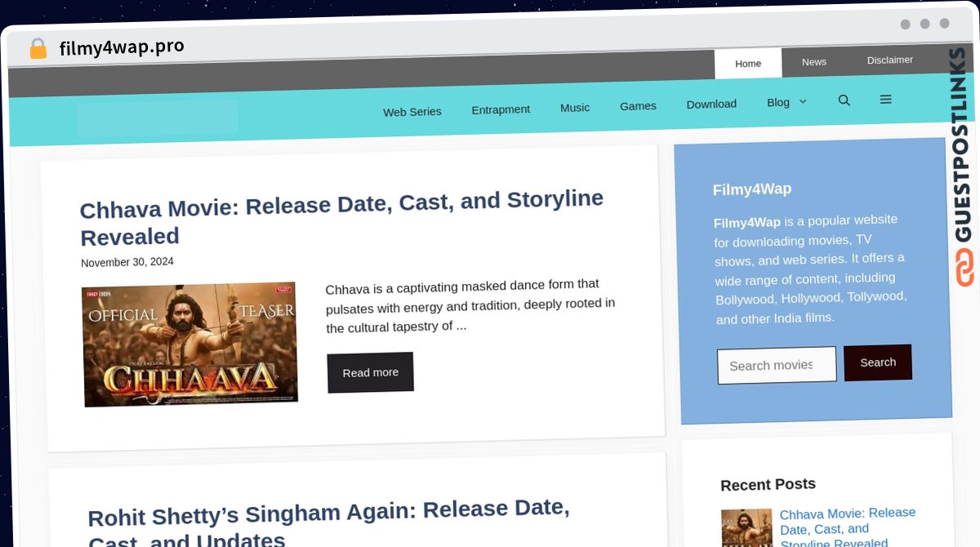Navigate to the Download menu item
This screenshot has height=547, width=980.
tap(711, 104)
